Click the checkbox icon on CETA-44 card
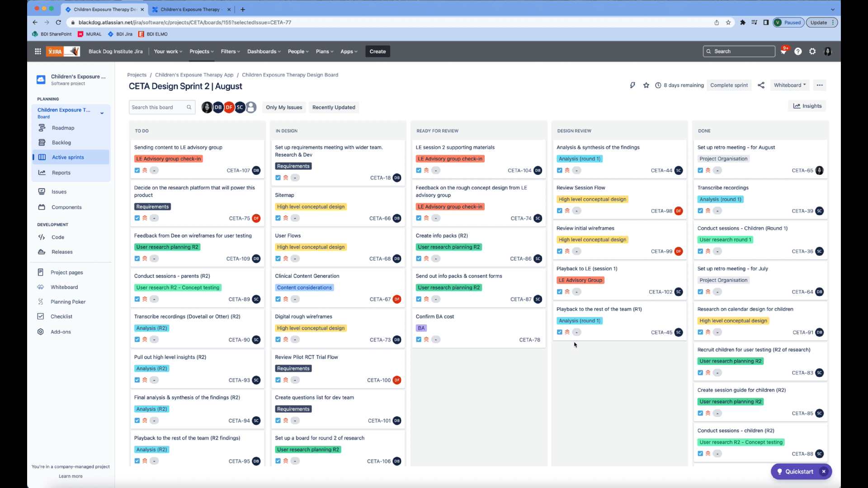Viewport: 868px width, 488px height. point(560,170)
